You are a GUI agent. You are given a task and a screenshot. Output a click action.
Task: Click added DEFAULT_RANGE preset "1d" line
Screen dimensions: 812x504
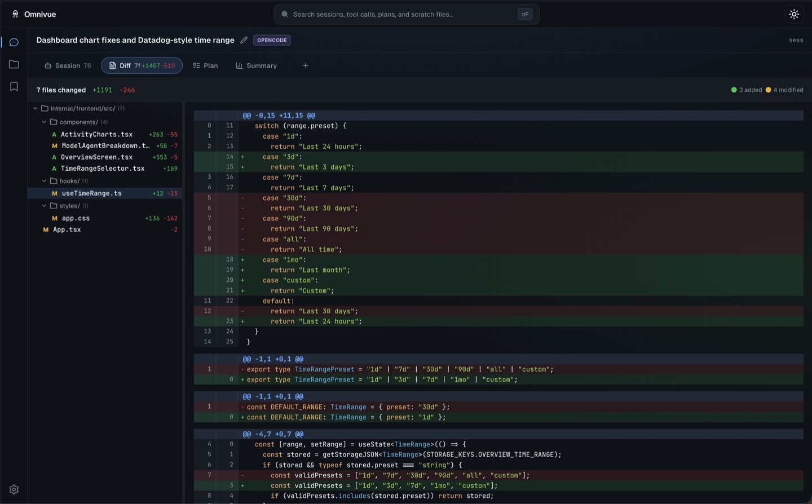point(498,417)
